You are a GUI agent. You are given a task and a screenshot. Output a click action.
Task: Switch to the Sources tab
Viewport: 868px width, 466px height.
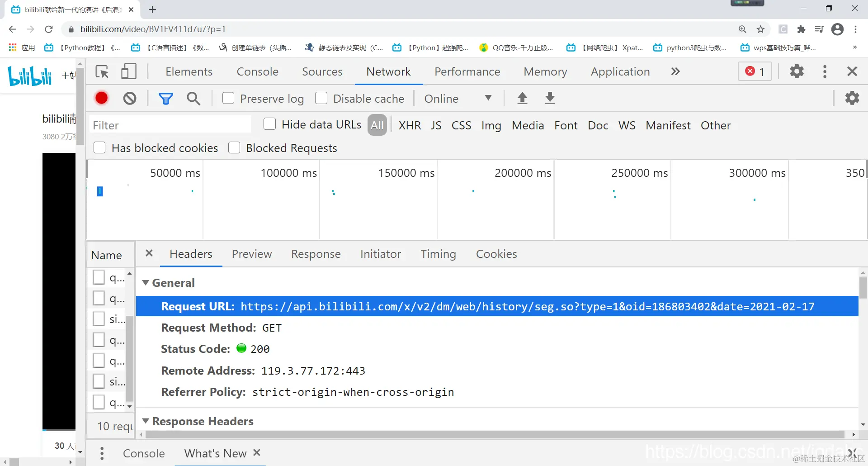pyautogui.click(x=322, y=71)
